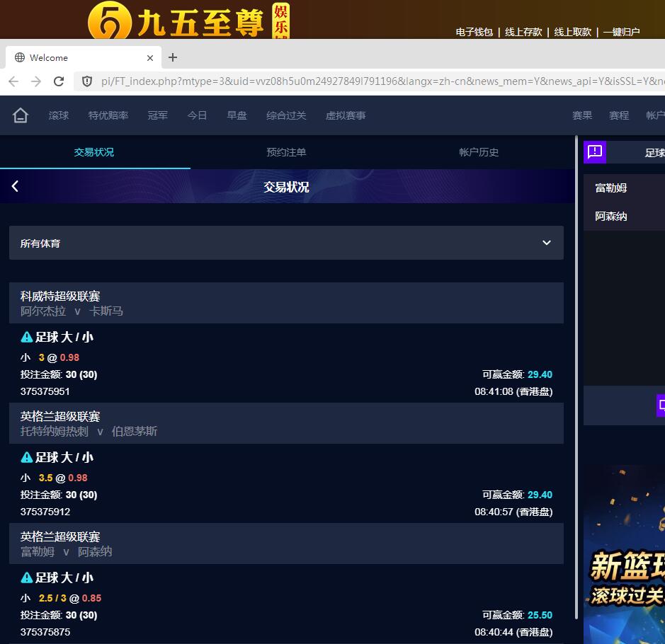Click timestamp 08:40:44 (香港盘)
The image size is (665, 644).
513,632
